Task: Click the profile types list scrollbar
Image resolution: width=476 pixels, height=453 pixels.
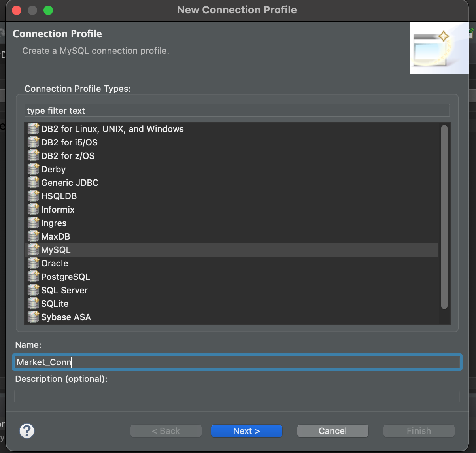Action: click(x=444, y=217)
